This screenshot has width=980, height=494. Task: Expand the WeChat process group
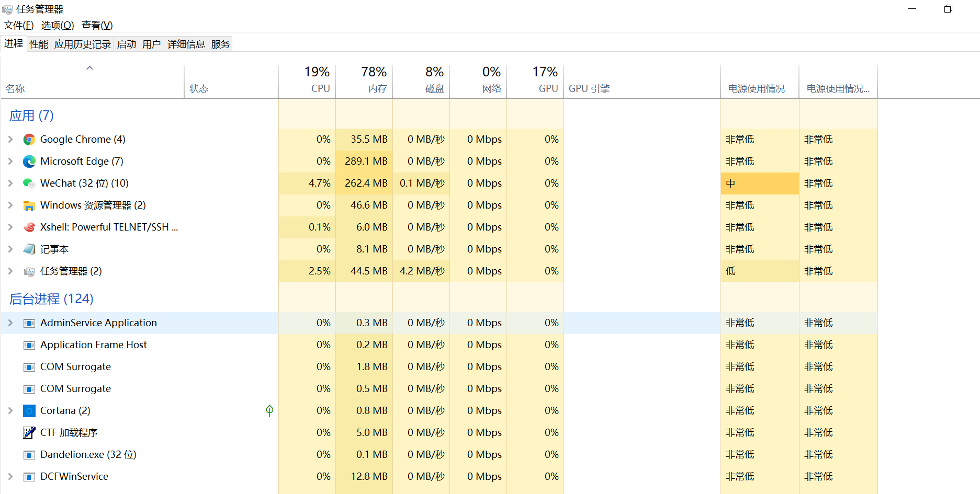tap(10, 183)
